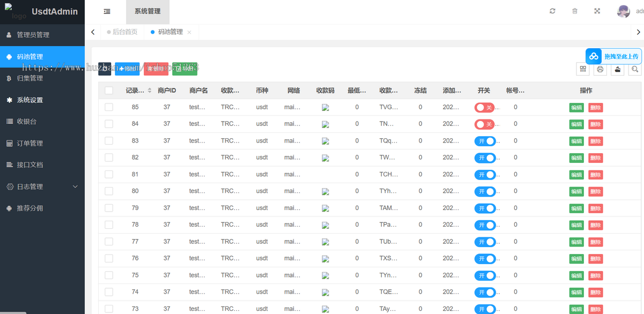Click the refresh icon in top header
The image size is (644, 314).
click(553, 11)
